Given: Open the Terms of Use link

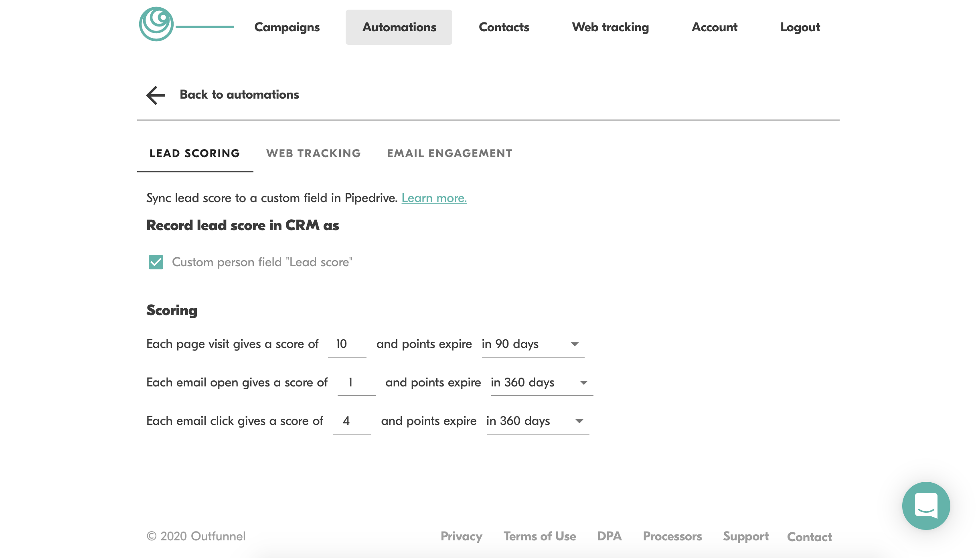Looking at the screenshot, I should click(x=540, y=536).
